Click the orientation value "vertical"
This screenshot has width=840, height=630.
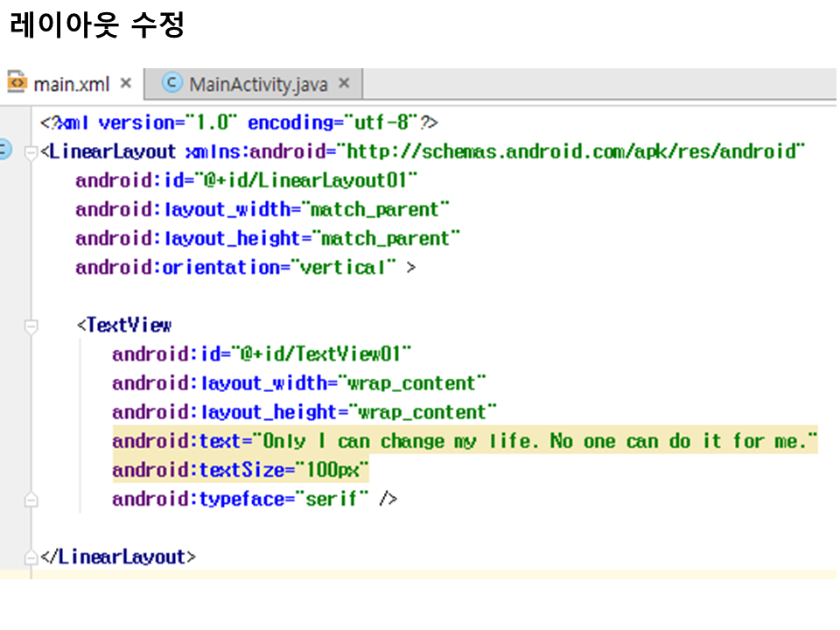(343, 268)
